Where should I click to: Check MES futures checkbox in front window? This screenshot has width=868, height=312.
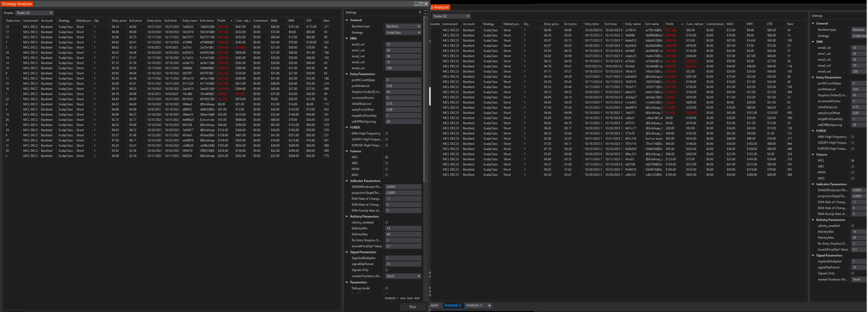coord(387,163)
